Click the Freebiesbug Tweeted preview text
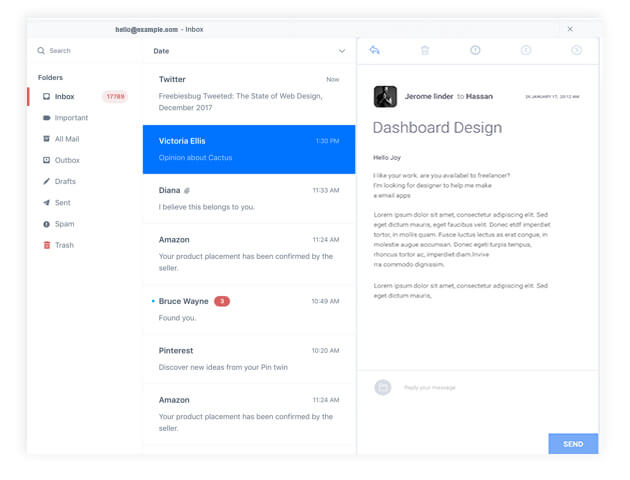The height and width of the screenshot is (480, 630). (x=240, y=102)
